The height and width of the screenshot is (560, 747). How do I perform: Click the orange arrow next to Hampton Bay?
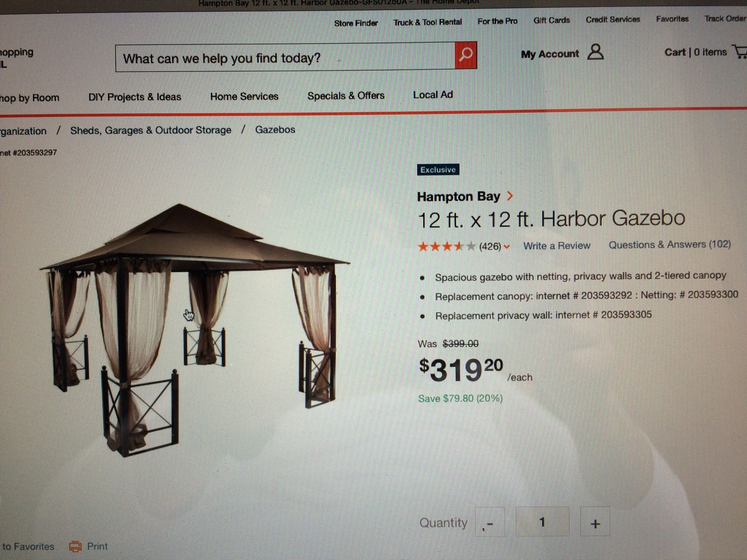(510, 196)
